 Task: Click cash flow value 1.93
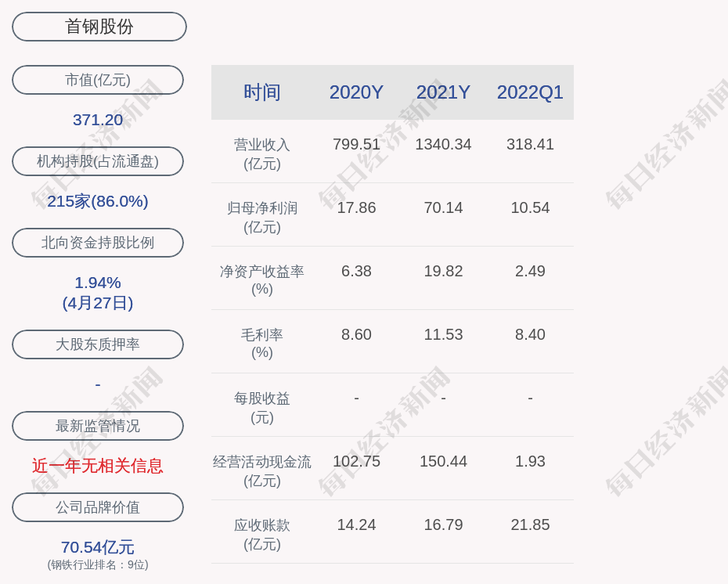(530, 461)
